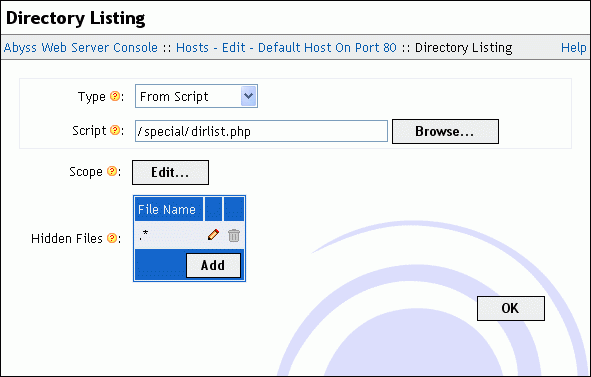Edit the .* hidden file entry with pencil icon

pos(213,235)
